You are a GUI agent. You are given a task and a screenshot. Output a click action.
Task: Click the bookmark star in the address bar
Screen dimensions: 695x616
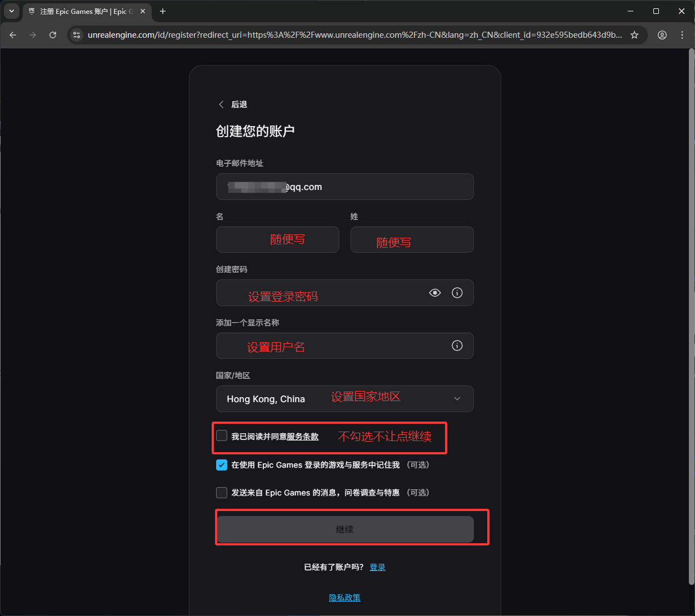(x=634, y=34)
